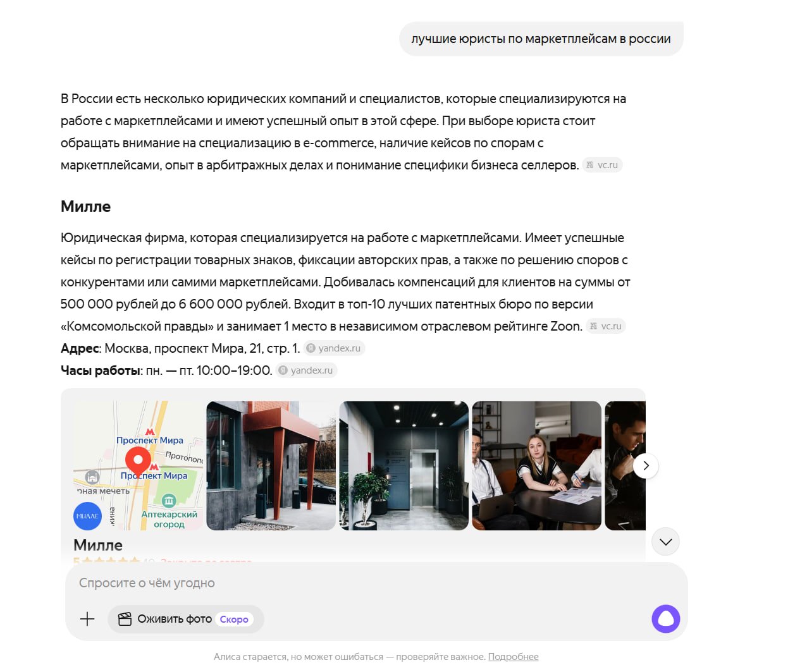Image resolution: width=795 pixels, height=672 pixels.
Task: Open the map thumbnail of Проспект Мира
Action: (x=139, y=466)
